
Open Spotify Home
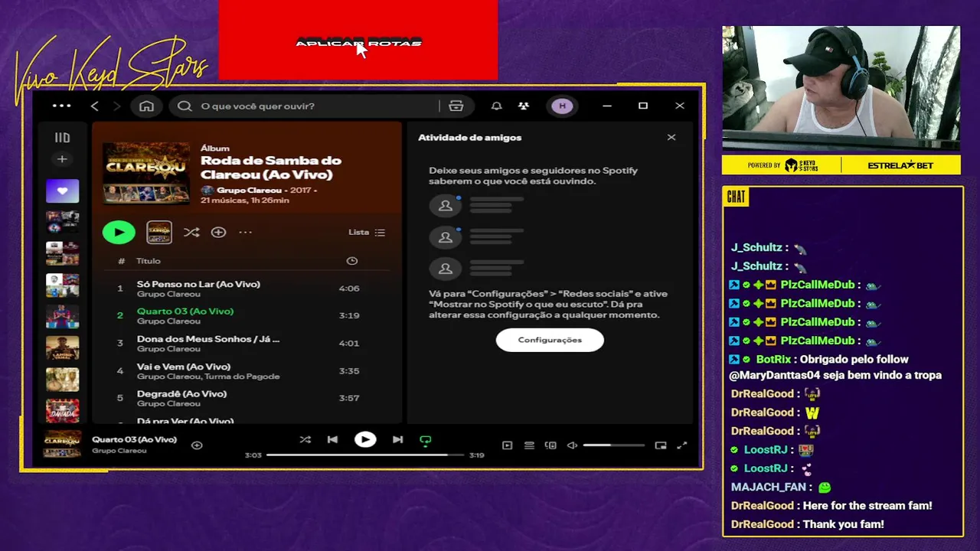coord(146,106)
